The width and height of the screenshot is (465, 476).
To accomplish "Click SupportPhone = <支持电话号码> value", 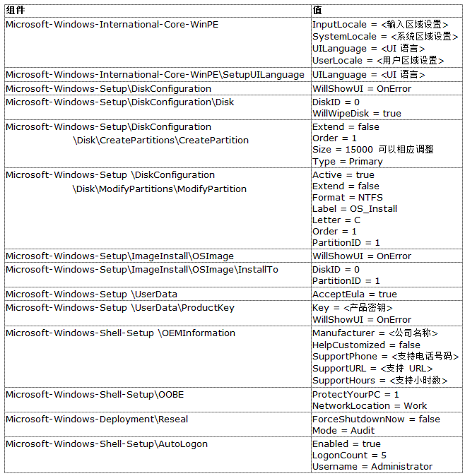I will (x=385, y=356).
